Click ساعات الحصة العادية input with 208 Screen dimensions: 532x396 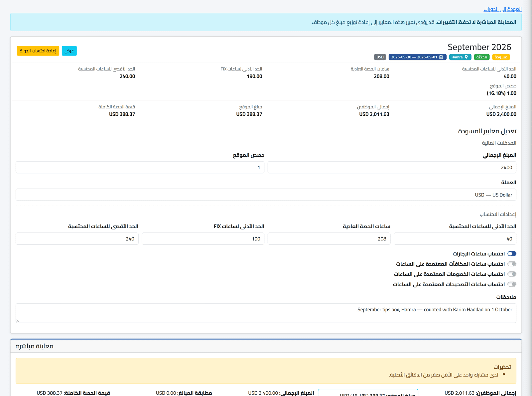coord(329,239)
